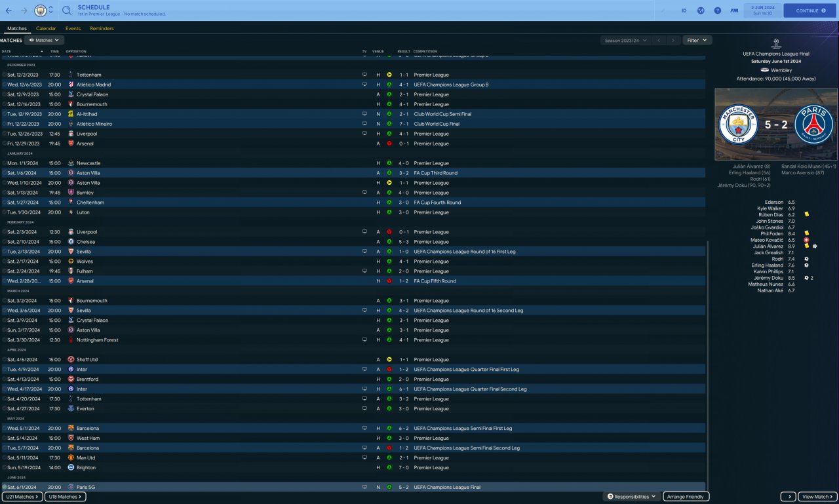Click the ID icon in the top bar

point(684,10)
